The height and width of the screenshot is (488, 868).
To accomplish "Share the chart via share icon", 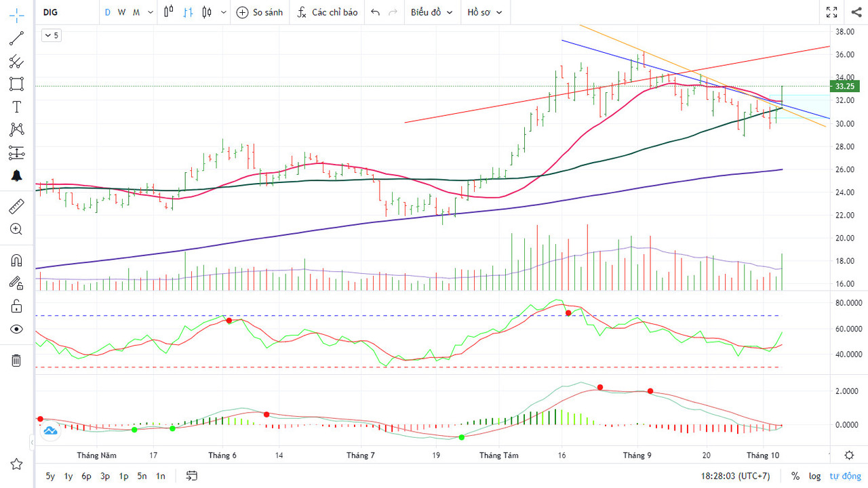I will [855, 12].
